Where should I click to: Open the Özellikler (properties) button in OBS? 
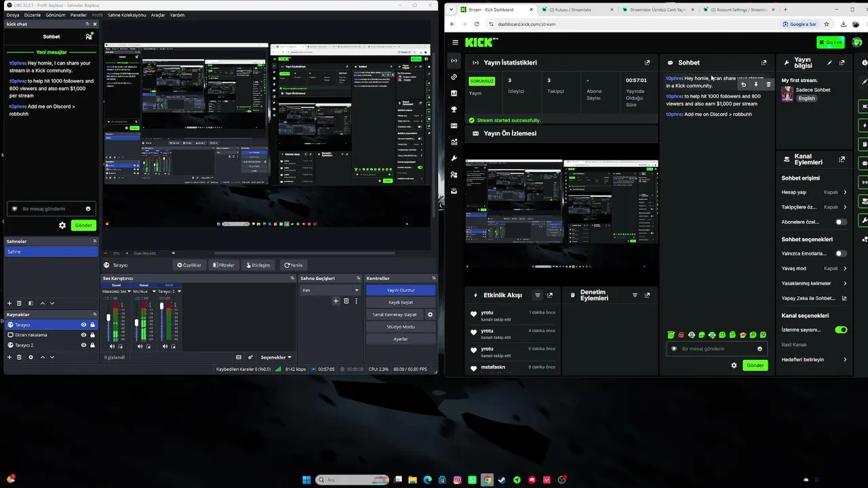[189, 265]
